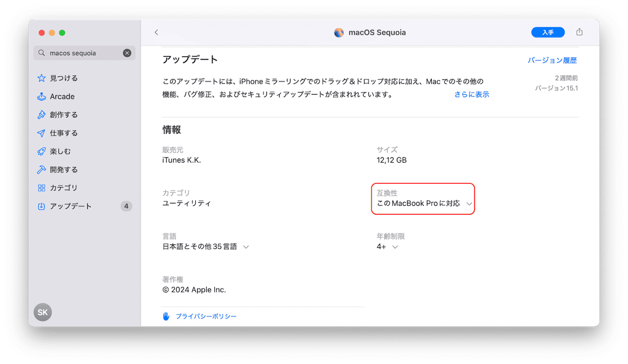Viewport: 628px width, 364px height.
Task: Click the 仕事する paper plane icon
Action: pyautogui.click(x=42, y=133)
